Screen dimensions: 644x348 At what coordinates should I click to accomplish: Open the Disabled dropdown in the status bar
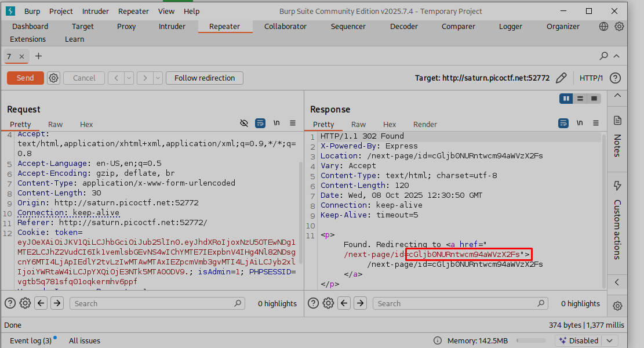coord(587,340)
